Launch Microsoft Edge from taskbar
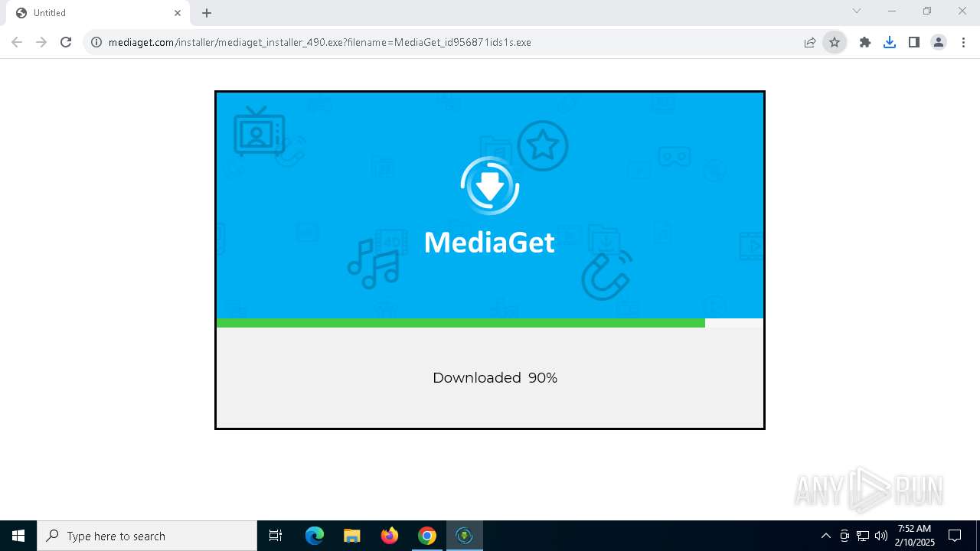980x551 pixels. 315,536
